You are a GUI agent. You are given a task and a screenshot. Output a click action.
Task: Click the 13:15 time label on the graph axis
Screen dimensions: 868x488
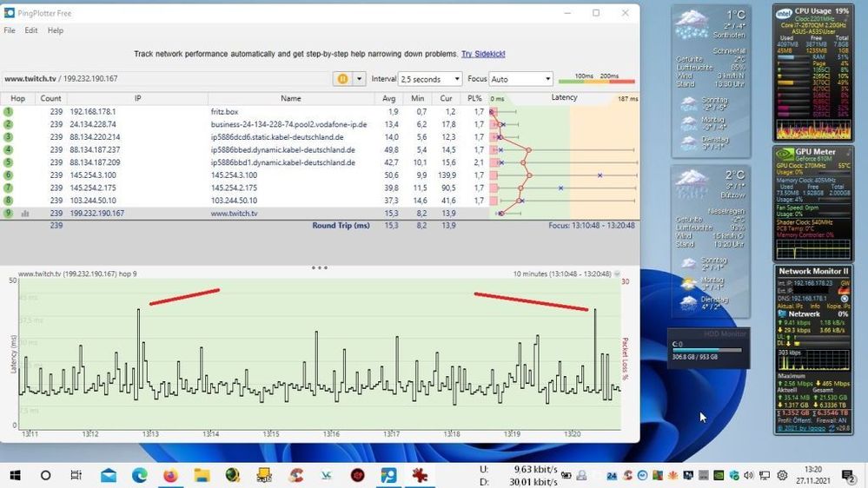click(271, 434)
